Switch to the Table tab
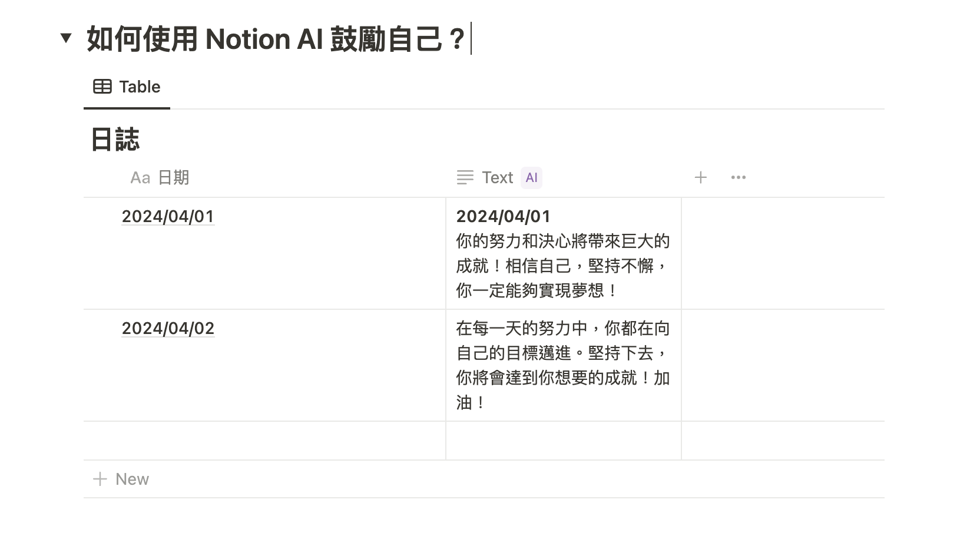Viewport: 980px width, 549px height. (x=127, y=87)
